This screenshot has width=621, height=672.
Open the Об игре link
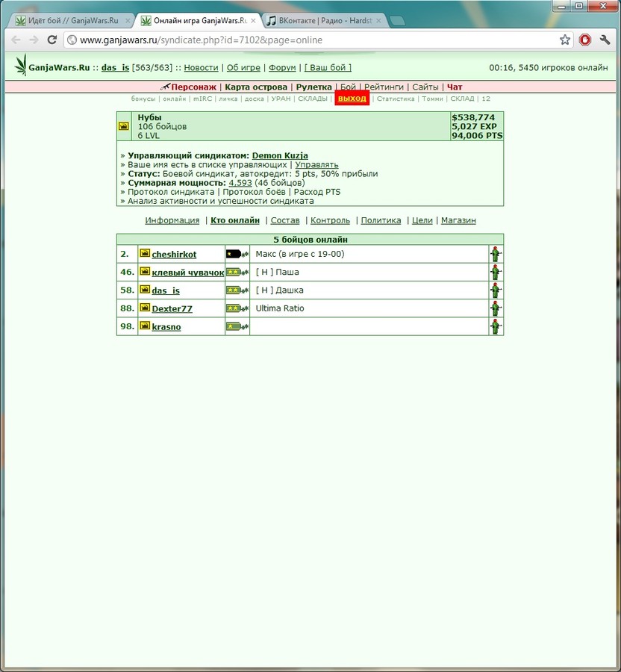click(243, 68)
